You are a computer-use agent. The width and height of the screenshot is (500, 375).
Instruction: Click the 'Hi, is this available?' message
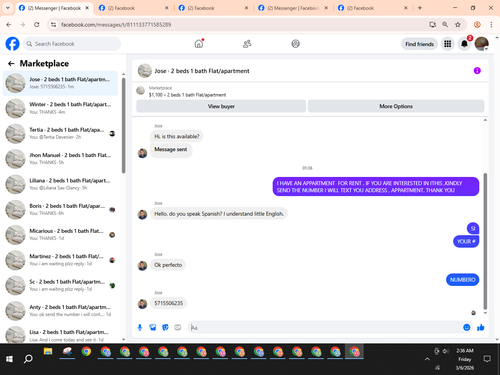click(x=177, y=136)
